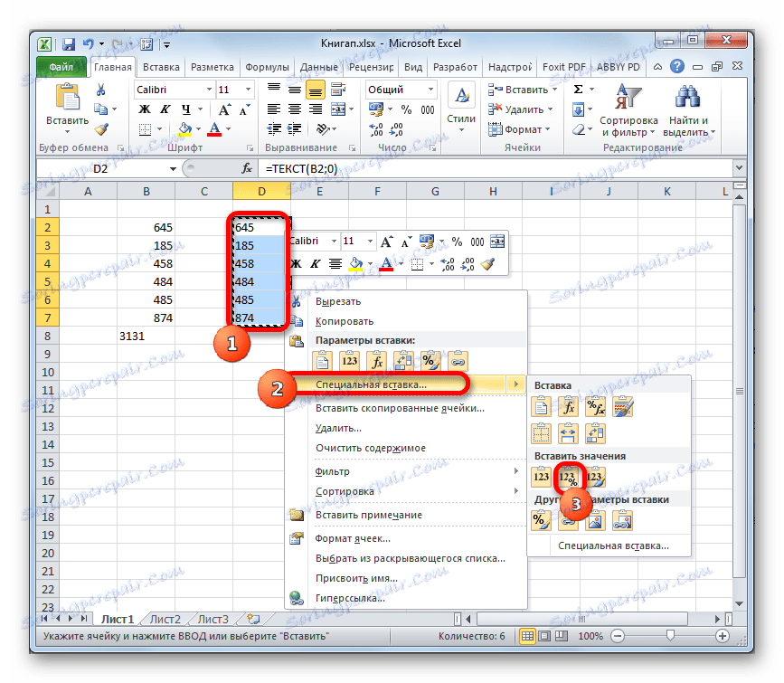The image size is (784, 683).
Task: Click the ribbon fill color bucket icon
Action: pyautogui.click(x=185, y=129)
